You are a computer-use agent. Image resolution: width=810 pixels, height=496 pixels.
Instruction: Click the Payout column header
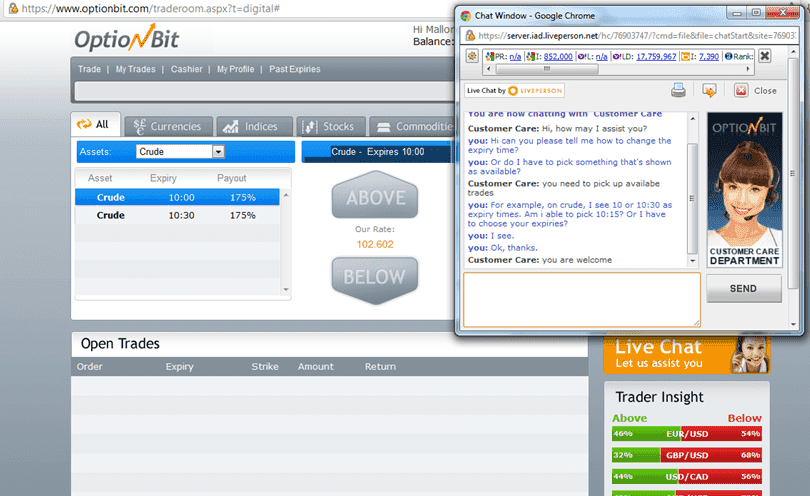click(231, 178)
